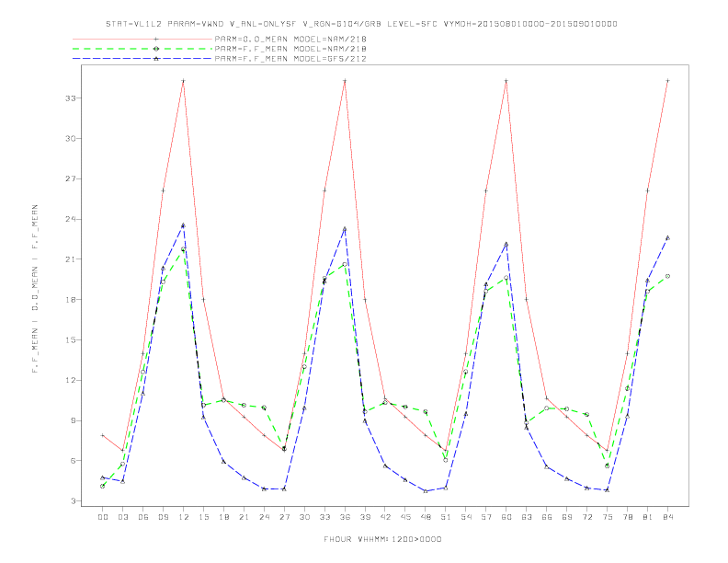Click x-axis forecast hour label 81
The image size is (728, 563).
[648, 517]
